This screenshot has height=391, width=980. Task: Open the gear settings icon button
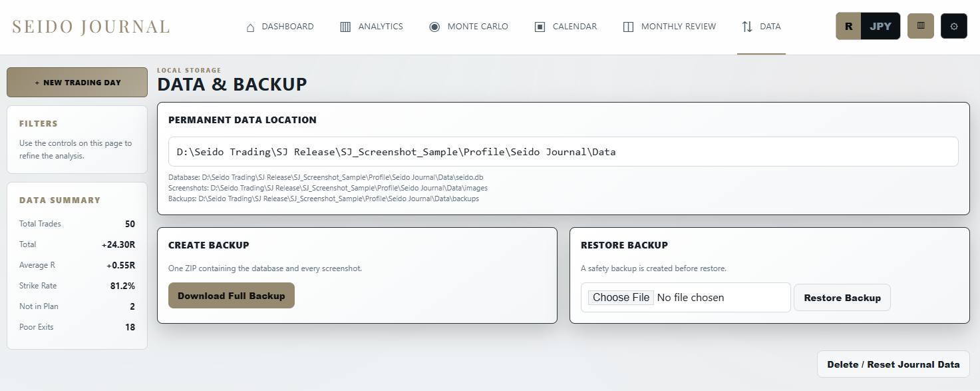954,26
